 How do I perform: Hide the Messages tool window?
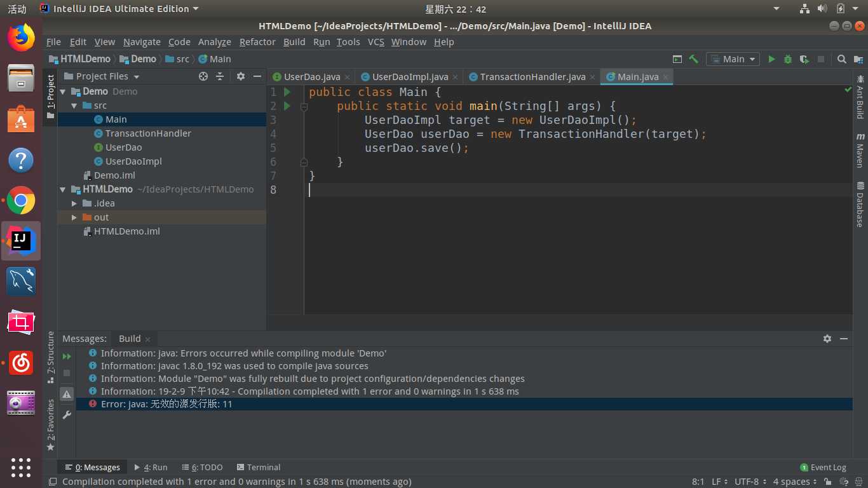coord(844,339)
